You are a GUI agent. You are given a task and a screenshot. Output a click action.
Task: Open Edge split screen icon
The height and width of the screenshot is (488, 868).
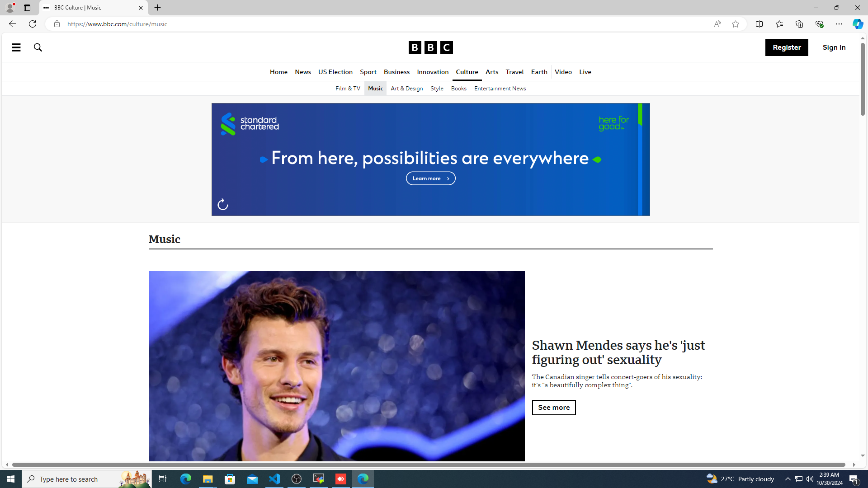(759, 24)
